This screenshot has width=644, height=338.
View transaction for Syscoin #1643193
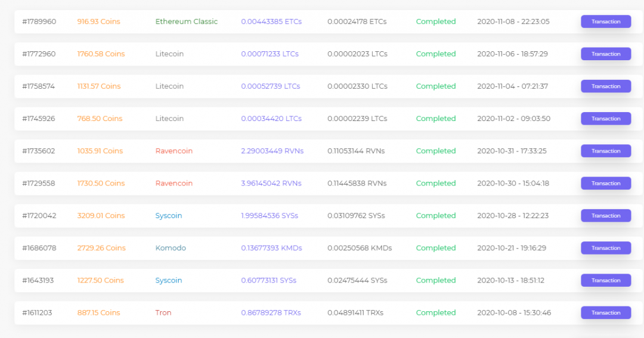(x=606, y=280)
